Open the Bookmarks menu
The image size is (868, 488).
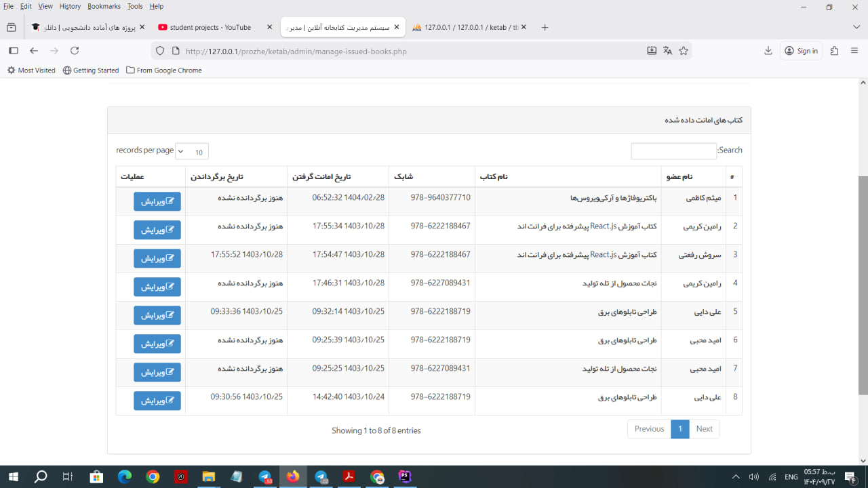104,6
